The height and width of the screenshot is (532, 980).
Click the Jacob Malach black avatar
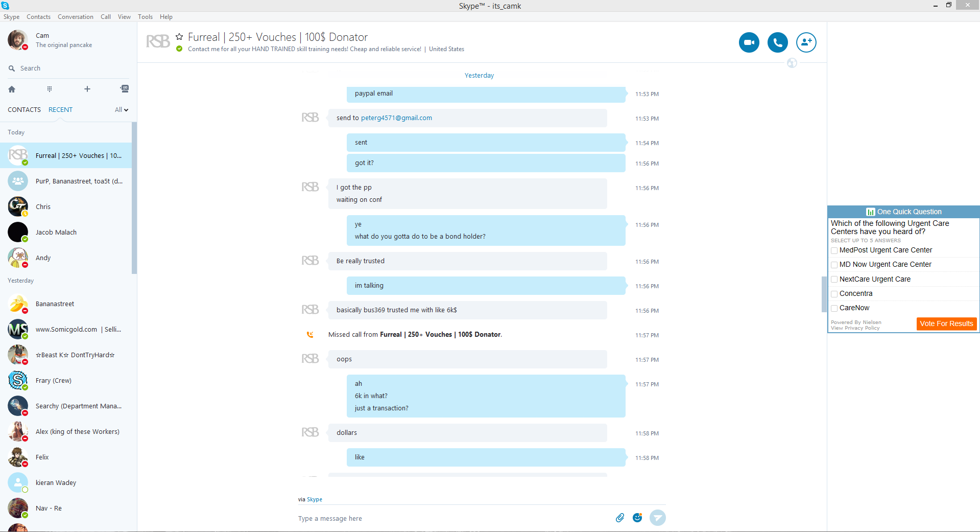18,232
